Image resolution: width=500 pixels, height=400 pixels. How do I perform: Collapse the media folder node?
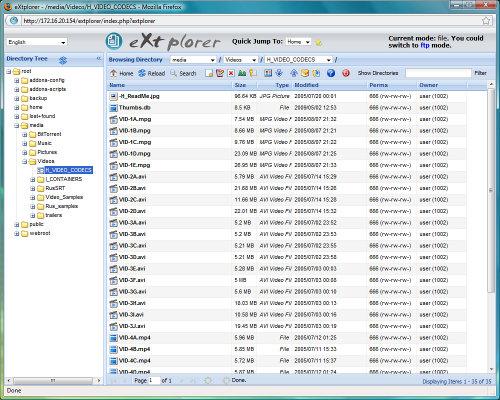click(x=17, y=125)
